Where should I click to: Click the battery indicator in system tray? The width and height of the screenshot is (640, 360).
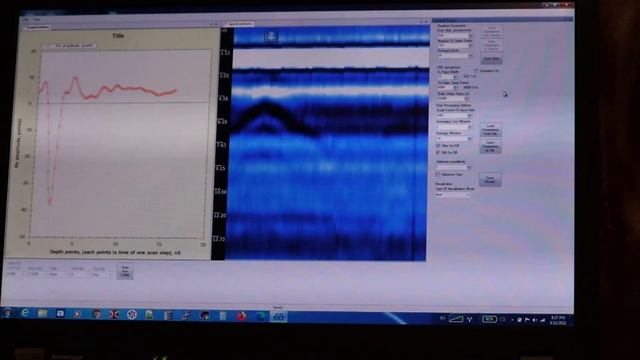(x=489, y=319)
